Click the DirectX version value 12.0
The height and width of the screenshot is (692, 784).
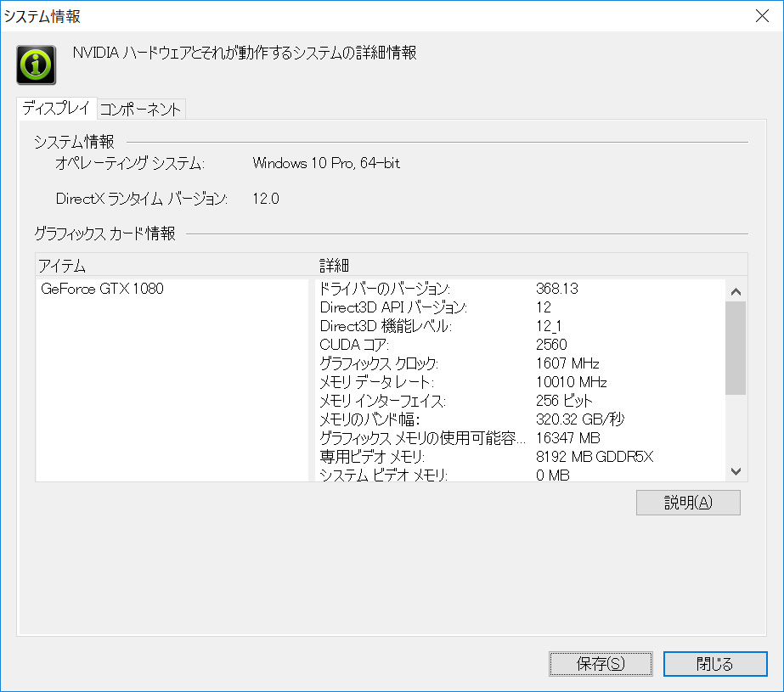[x=266, y=199]
